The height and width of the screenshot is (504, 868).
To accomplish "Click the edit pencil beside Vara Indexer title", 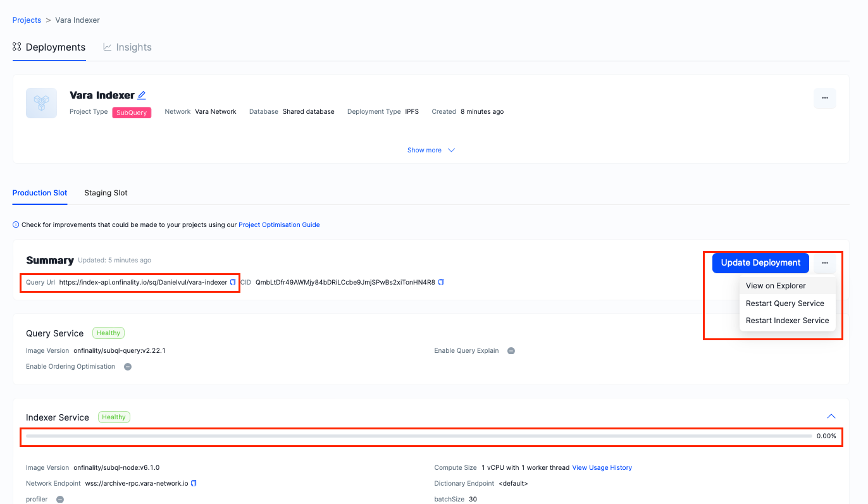I will click(143, 95).
